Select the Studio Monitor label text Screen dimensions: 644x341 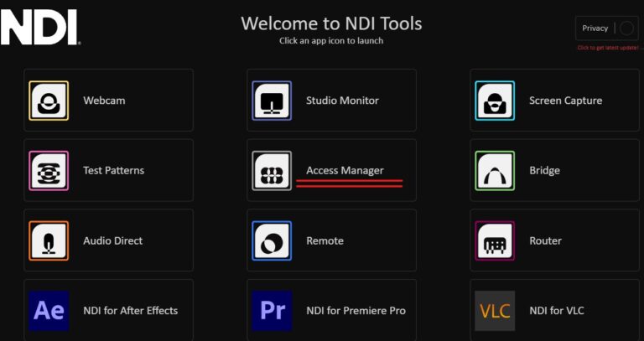click(x=342, y=101)
